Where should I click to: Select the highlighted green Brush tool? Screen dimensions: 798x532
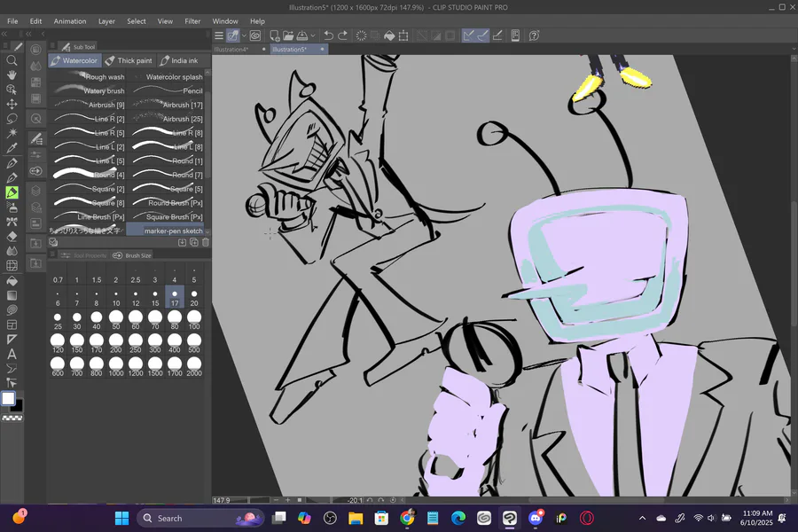point(12,192)
